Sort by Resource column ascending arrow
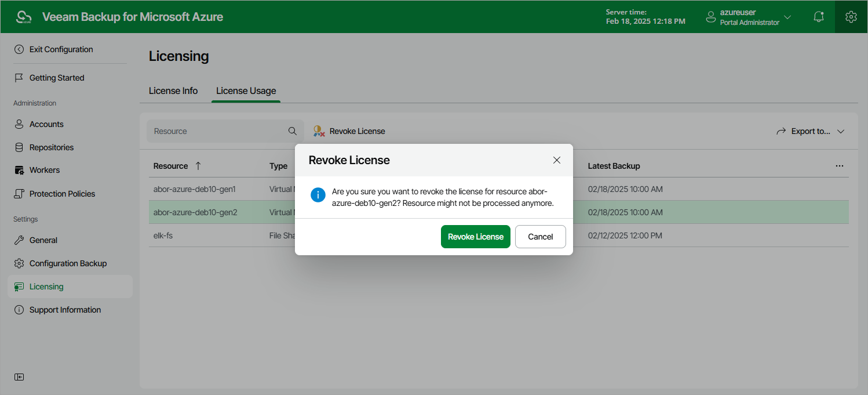Screen dimensions: 868x395 (198, 166)
